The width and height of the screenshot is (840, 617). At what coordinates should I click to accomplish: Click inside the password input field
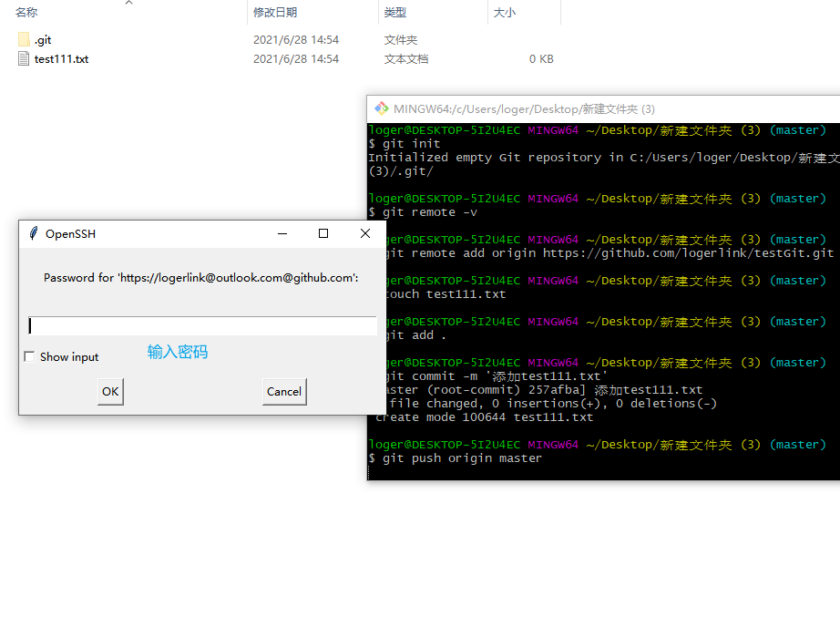[x=200, y=325]
